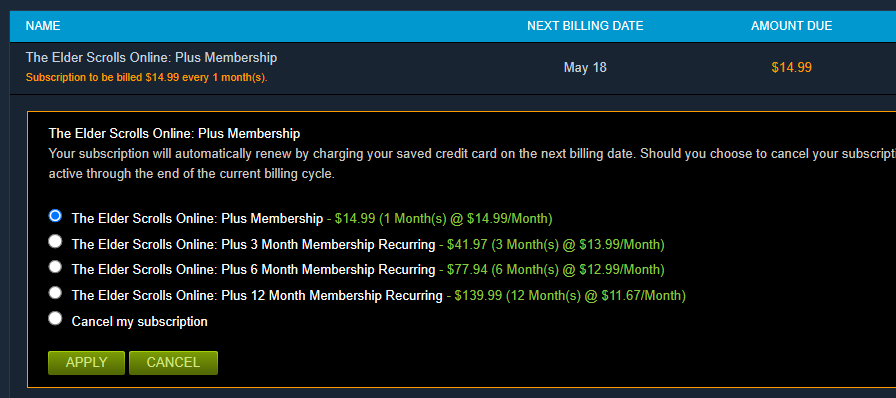This screenshot has width=896, height=398.
Task: Choose the Plus 3 Month Membership radio option
Action: coord(55,242)
